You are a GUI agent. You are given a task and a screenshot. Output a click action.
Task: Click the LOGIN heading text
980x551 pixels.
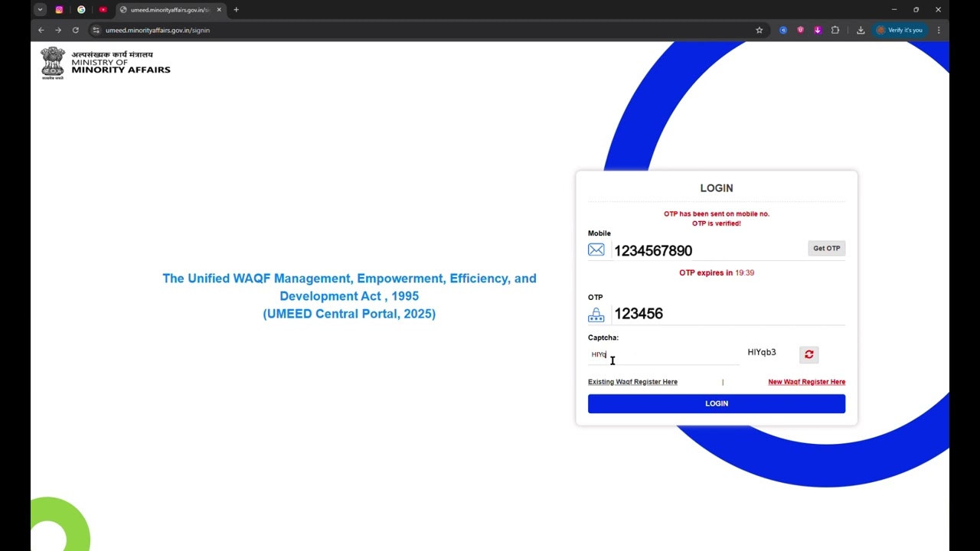coord(717,187)
